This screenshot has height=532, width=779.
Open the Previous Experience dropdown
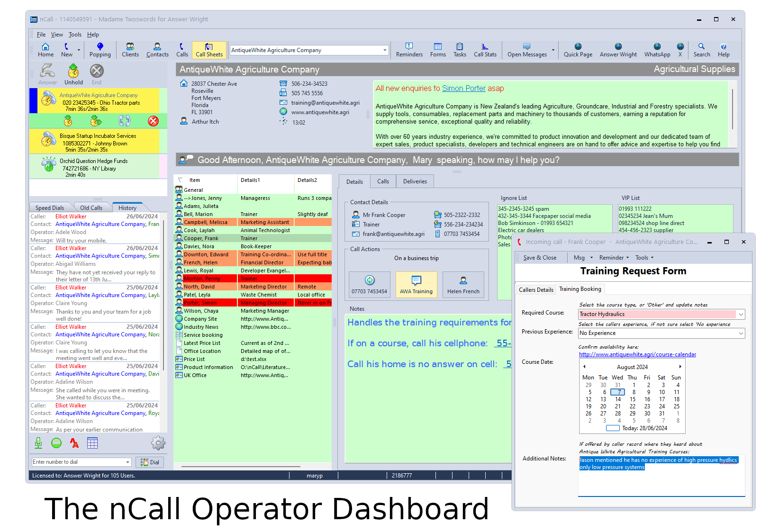pos(741,334)
